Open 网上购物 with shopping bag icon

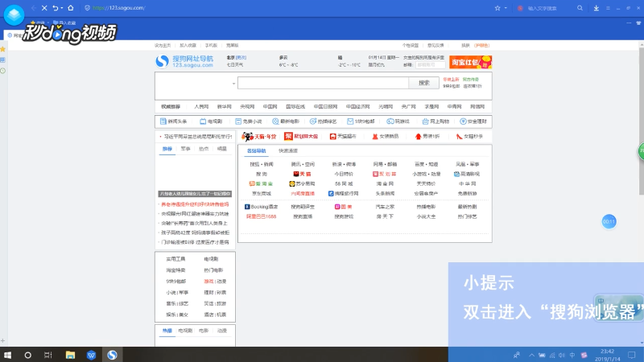pyautogui.click(x=436, y=121)
